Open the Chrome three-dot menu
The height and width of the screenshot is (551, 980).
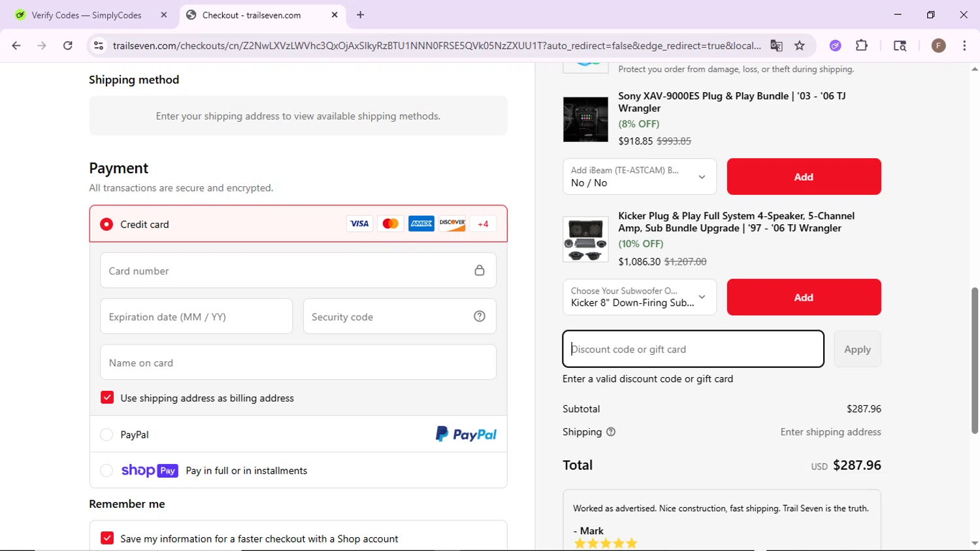[964, 46]
